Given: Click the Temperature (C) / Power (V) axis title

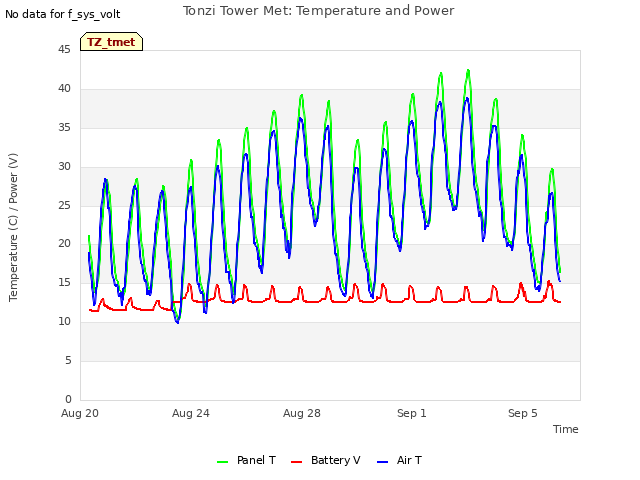Looking at the screenshot, I should pos(13,227).
